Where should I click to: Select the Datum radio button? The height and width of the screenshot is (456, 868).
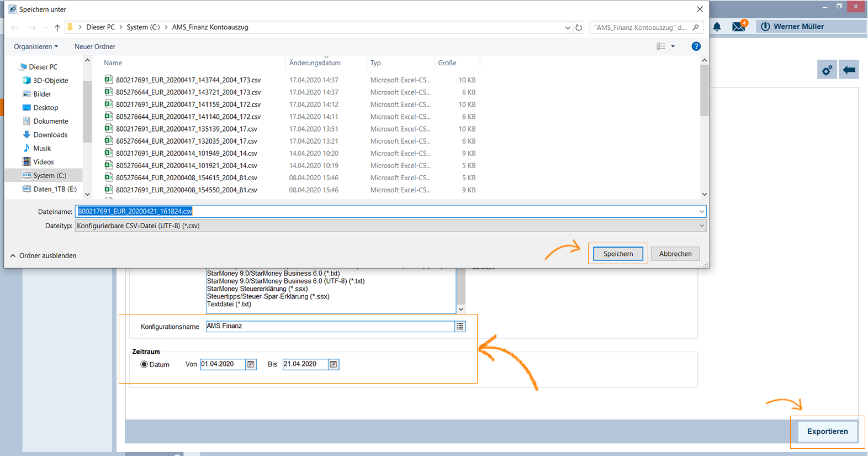(x=144, y=365)
